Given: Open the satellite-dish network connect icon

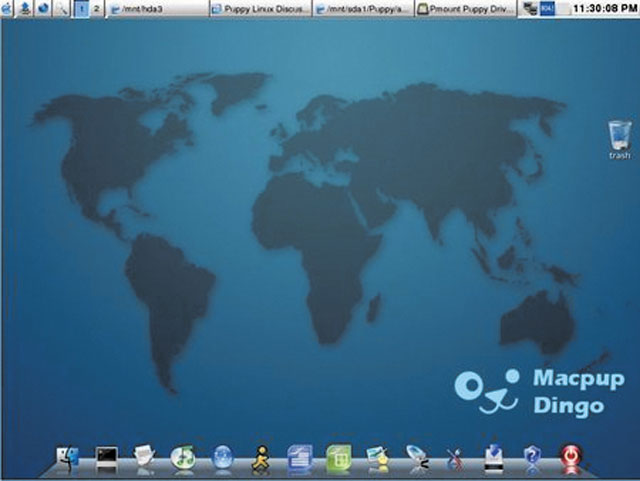Looking at the screenshot, I should 417,458.
